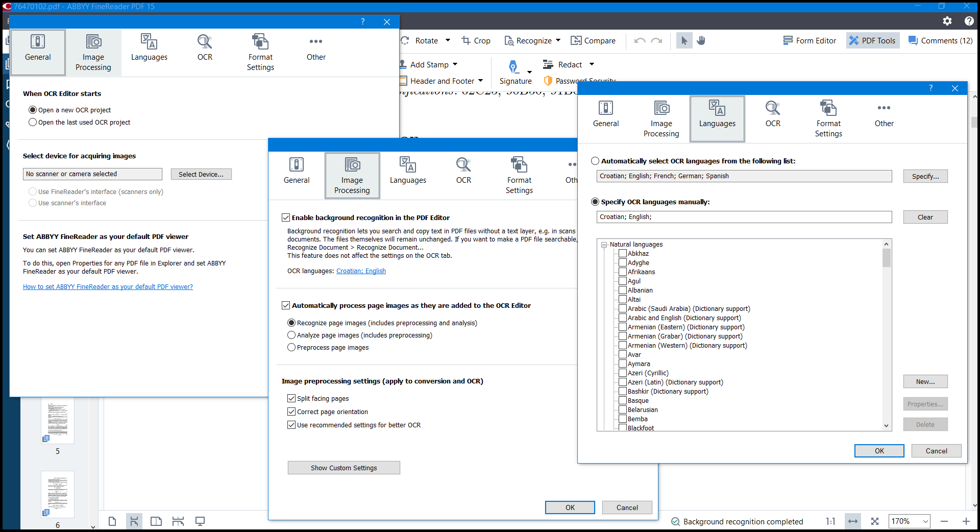Click the fit width arrows icon
The width and height of the screenshot is (980, 532).
pyautogui.click(x=853, y=521)
